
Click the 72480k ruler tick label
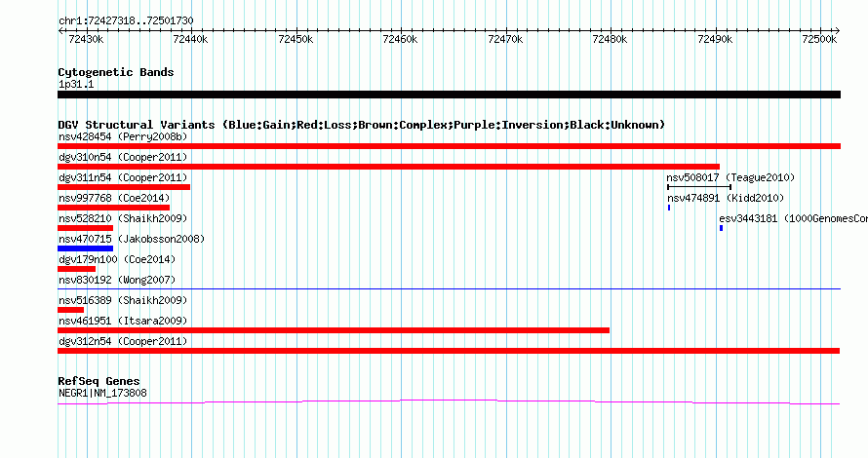coord(610,39)
